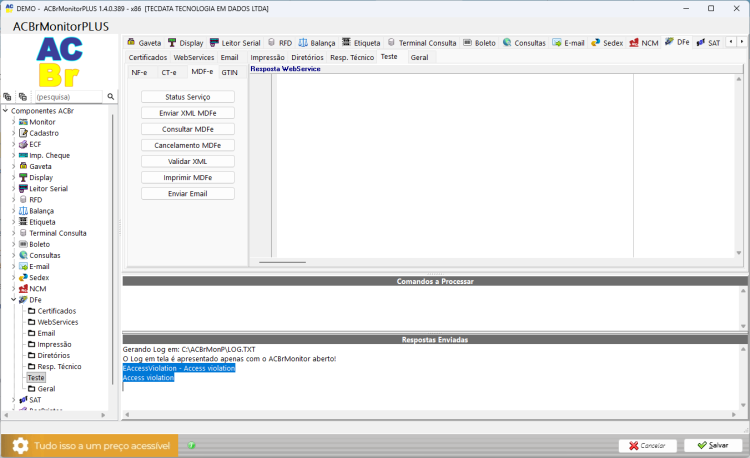The width and height of the screenshot is (750, 458).
Task: Click the Status Serviço button
Action: 188,97
